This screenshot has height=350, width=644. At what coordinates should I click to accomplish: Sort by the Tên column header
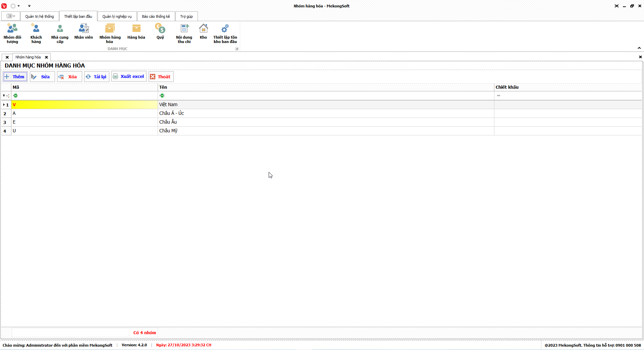(326, 87)
